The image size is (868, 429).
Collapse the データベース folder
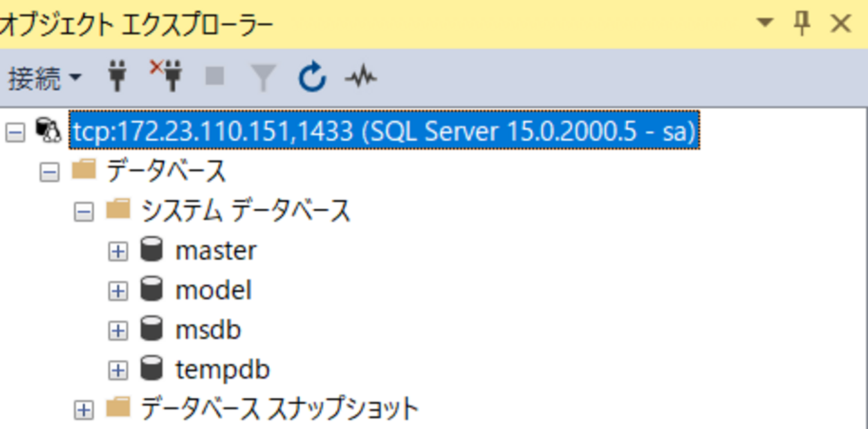tap(49, 172)
